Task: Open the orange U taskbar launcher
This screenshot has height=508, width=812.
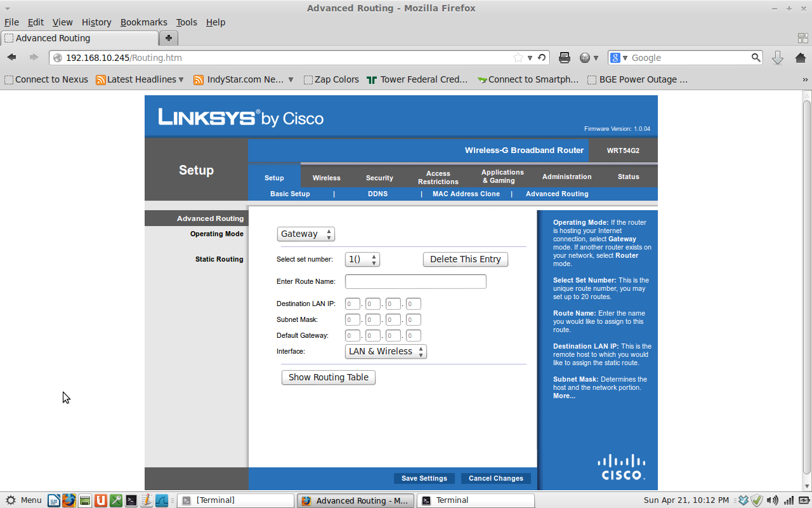Action: 100,500
